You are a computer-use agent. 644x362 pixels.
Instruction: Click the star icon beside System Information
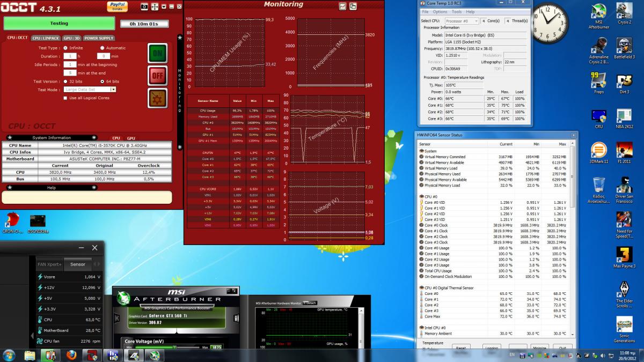pyautogui.click(x=10, y=137)
